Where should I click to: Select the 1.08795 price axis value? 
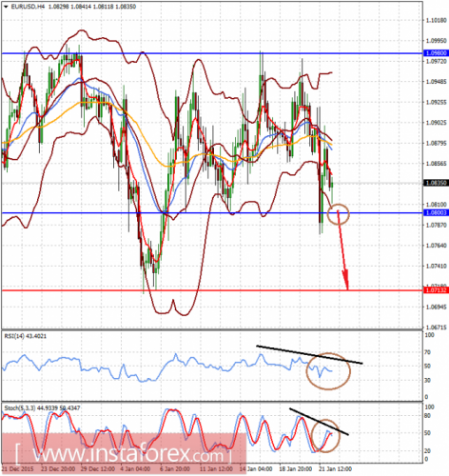437,143
